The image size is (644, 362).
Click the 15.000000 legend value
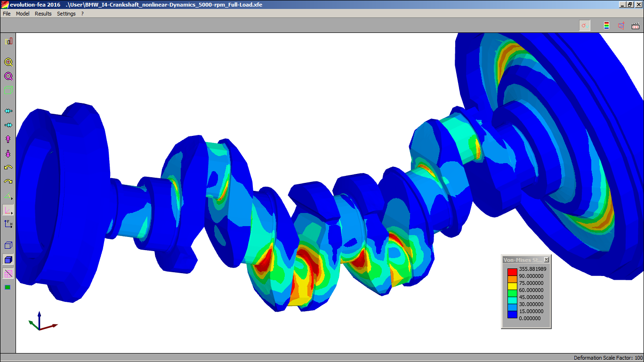(531, 311)
